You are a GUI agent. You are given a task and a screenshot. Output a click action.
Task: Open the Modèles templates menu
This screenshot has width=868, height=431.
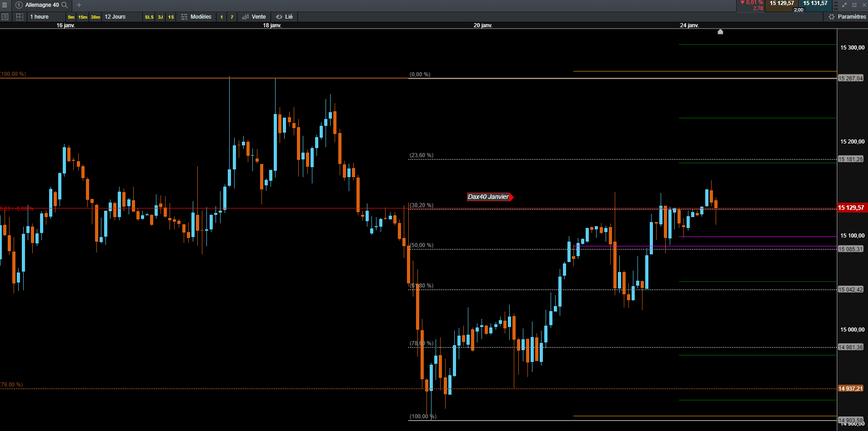click(x=196, y=17)
